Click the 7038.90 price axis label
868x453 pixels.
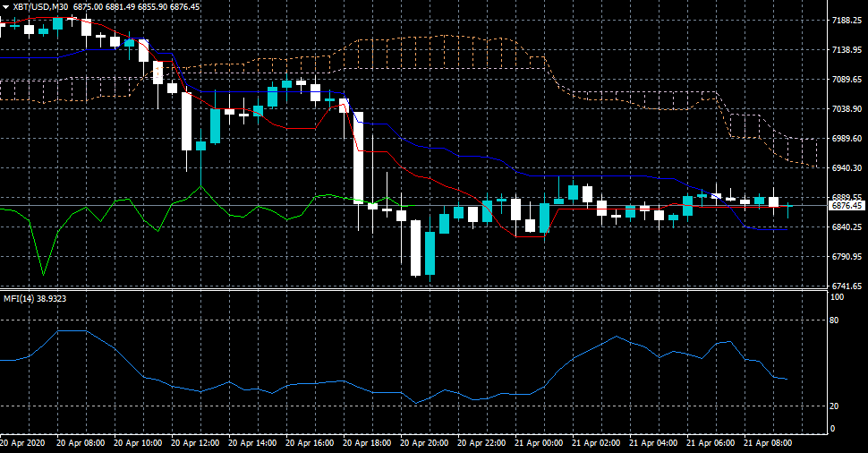pyautogui.click(x=847, y=109)
